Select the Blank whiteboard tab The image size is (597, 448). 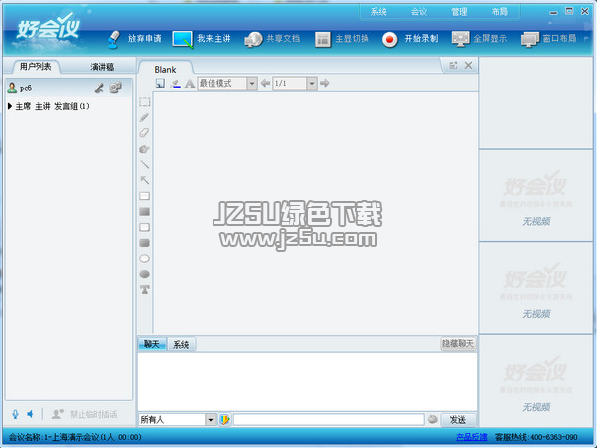(165, 69)
